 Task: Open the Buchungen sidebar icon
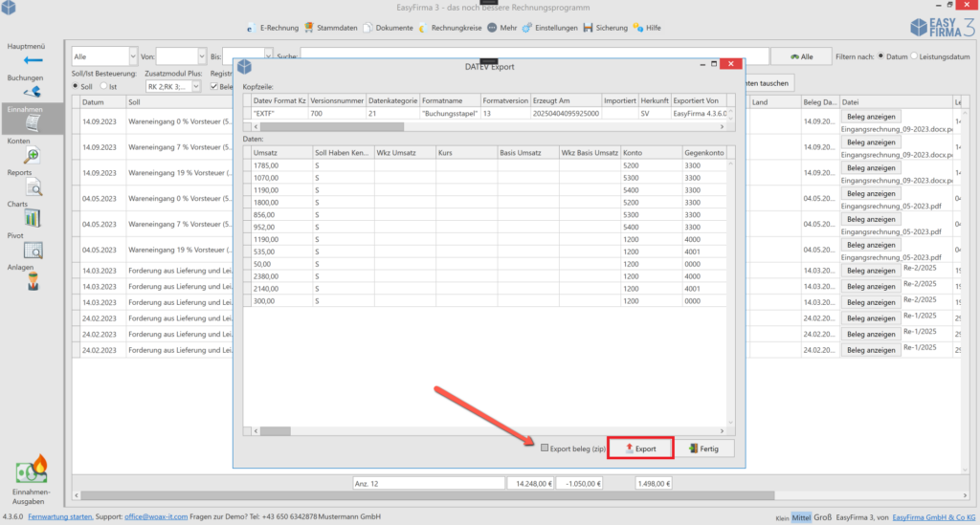tap(32, 92)
